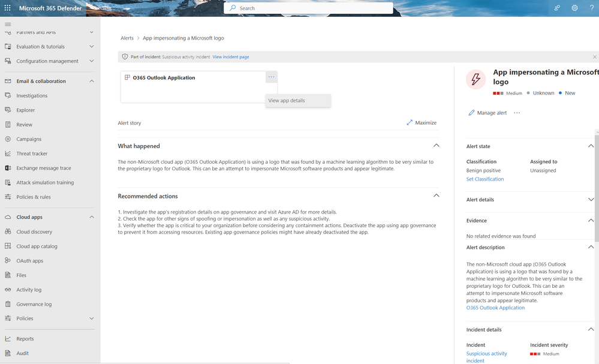Click the Campaigns target icon
The image size is (599, 364).
(x=8, y=139)
